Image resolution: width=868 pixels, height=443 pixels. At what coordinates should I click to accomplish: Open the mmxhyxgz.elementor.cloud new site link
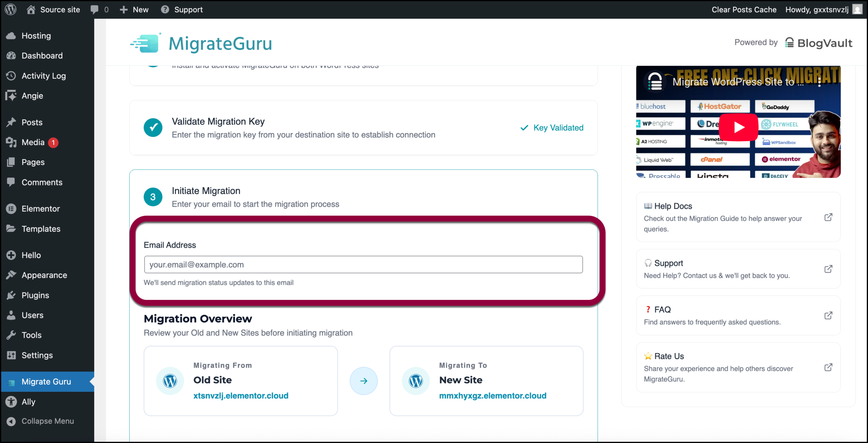[x=492, y=396]
